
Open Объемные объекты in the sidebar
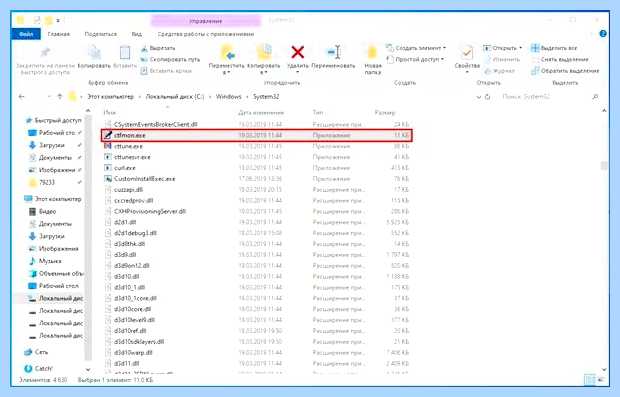click(x=56, y=274)
